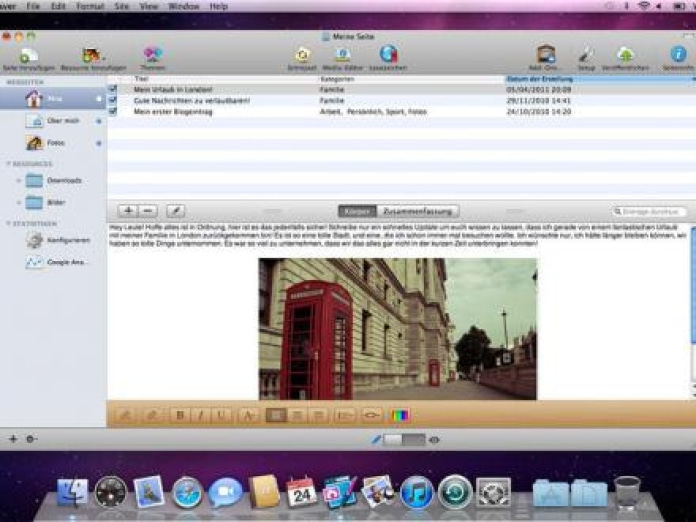Open the Seiteninfo blue info icon
This screenshot has height=522, width=696.
tap(678, 54)
